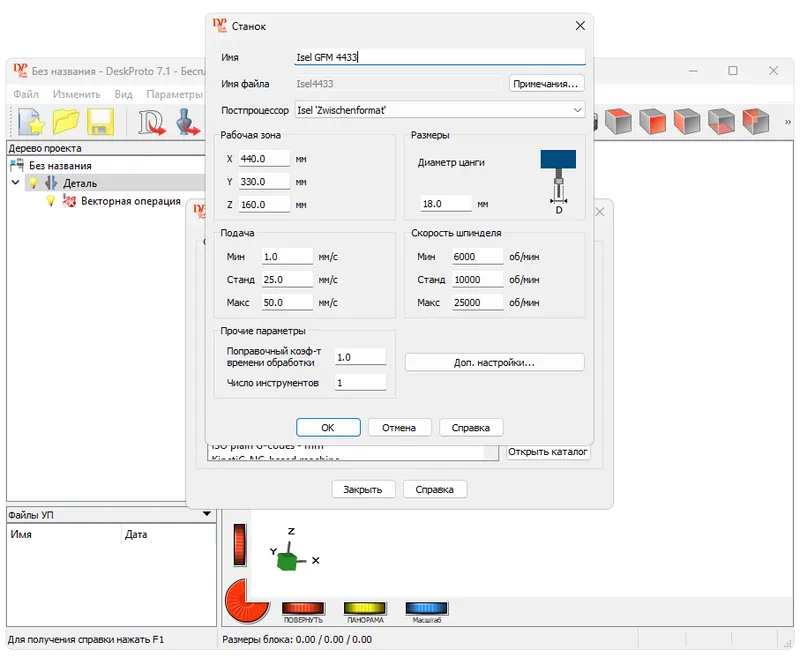This screenshot has width=800, height=657.
Task: Collapse the Деталь tree node chevron
Action: tap(16, 182)
